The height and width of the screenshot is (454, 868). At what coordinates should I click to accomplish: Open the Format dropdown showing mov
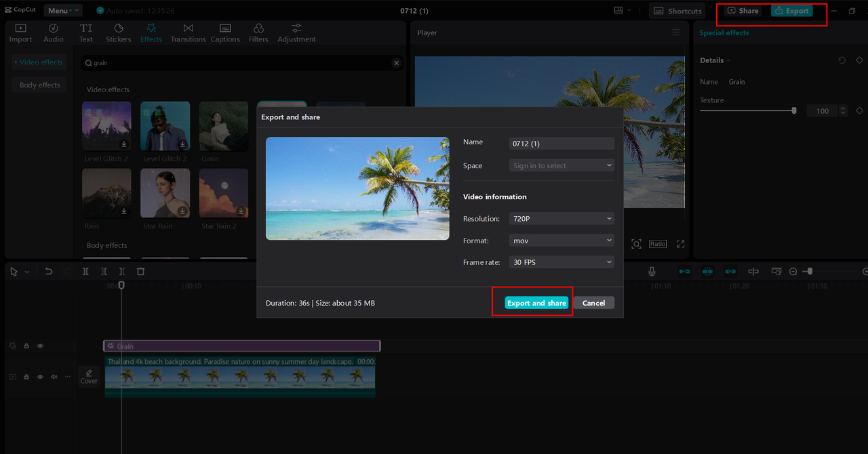pos(561,241)
